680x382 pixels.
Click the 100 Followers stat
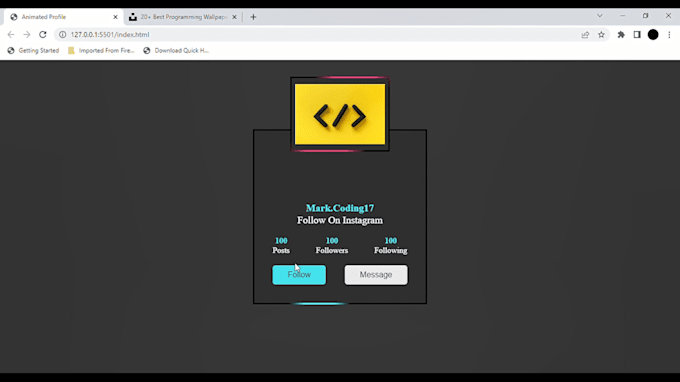tap(332, 245)
